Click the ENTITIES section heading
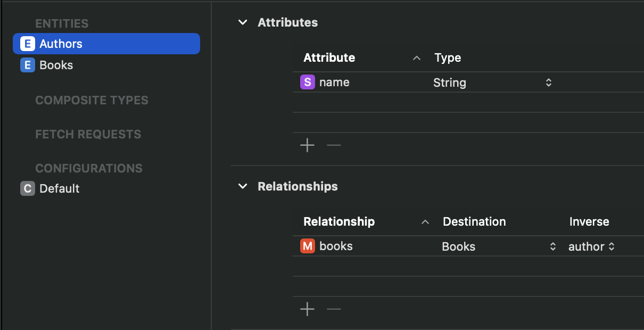 (62, 23)
